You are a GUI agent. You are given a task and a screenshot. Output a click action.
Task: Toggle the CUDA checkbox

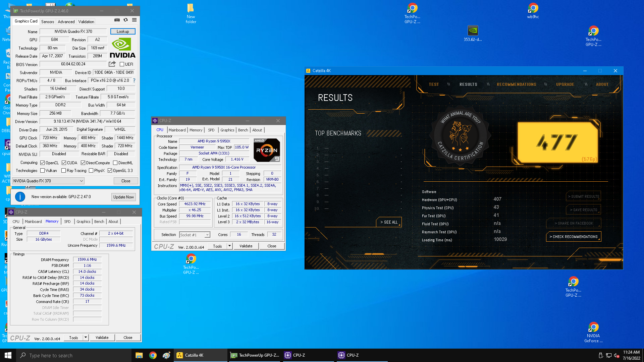click(64, 163)
